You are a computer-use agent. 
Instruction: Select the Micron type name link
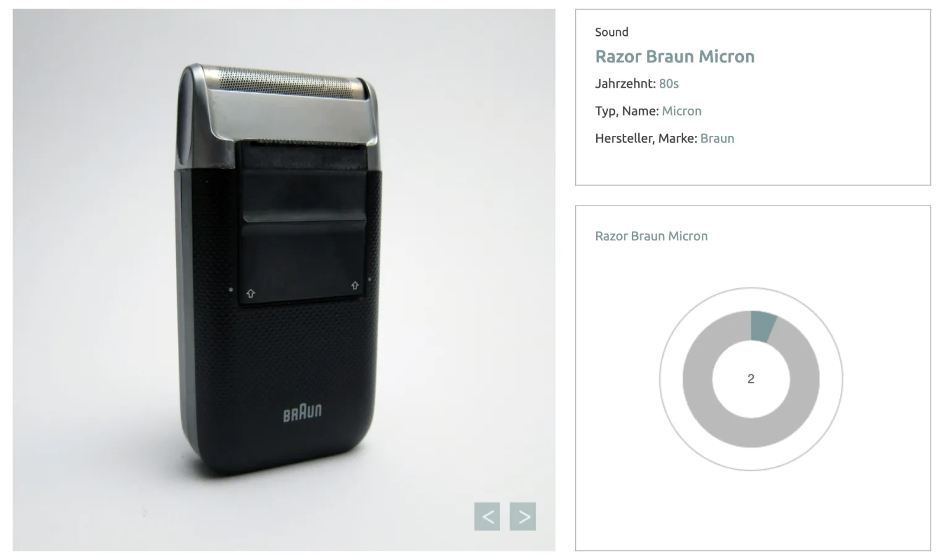click(681, 111)
